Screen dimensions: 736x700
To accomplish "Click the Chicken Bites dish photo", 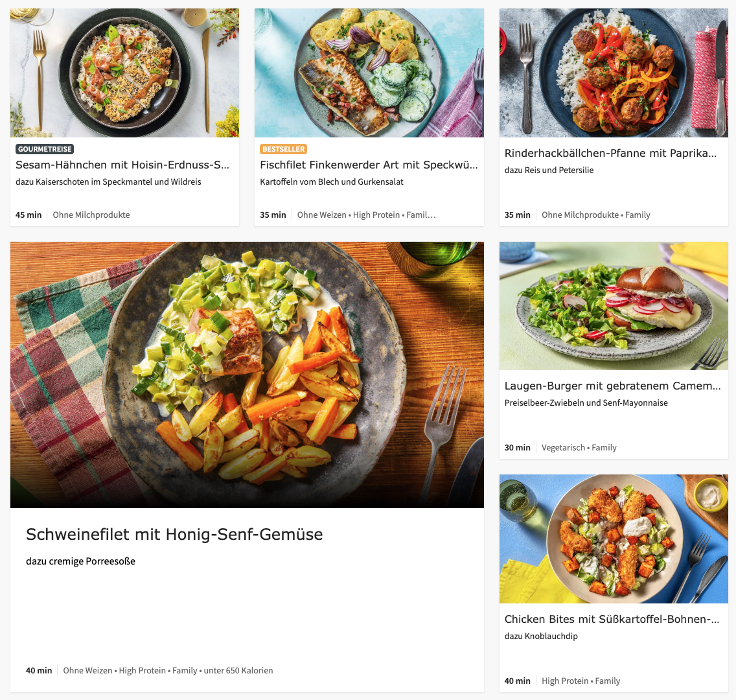I will [x=614, y=539].
